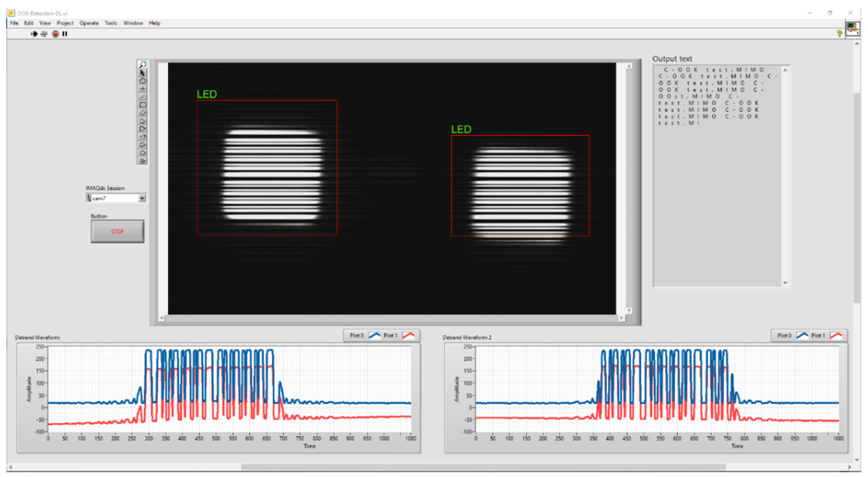
Task: Open the Help menu
Action: tap(155, 23)
